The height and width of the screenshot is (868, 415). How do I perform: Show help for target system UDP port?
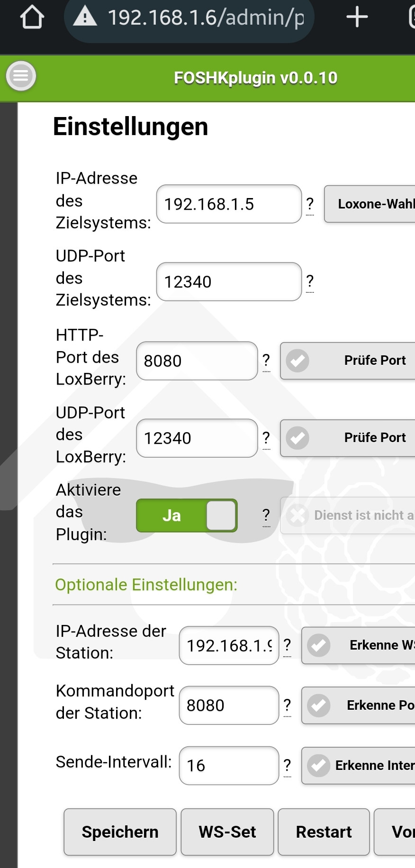pyautogui.click(x=310, y=281)
